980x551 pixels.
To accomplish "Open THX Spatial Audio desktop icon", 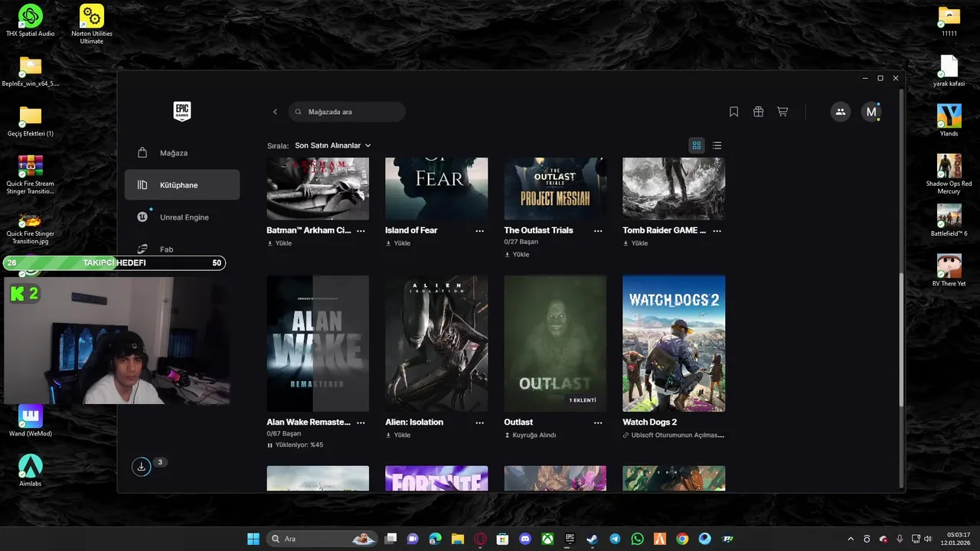I will coord(31,21).
